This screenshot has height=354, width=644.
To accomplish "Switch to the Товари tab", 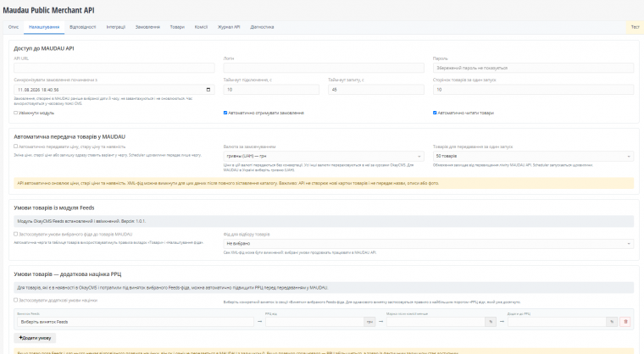I will pos(177,27).
